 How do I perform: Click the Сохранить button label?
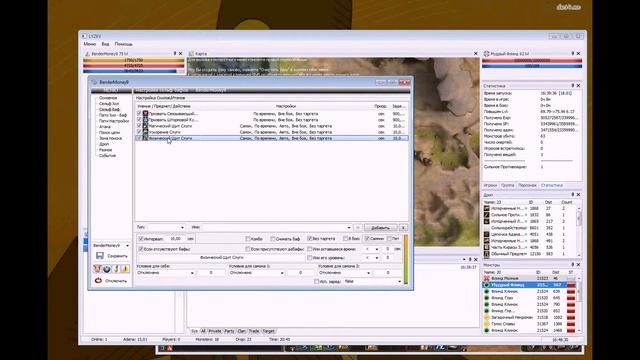(x=118, y=256)
